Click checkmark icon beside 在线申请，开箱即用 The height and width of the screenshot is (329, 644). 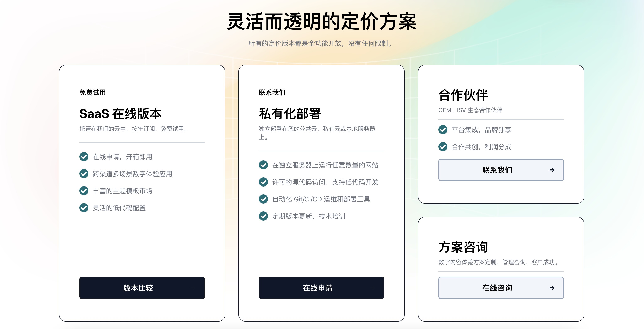84,157
